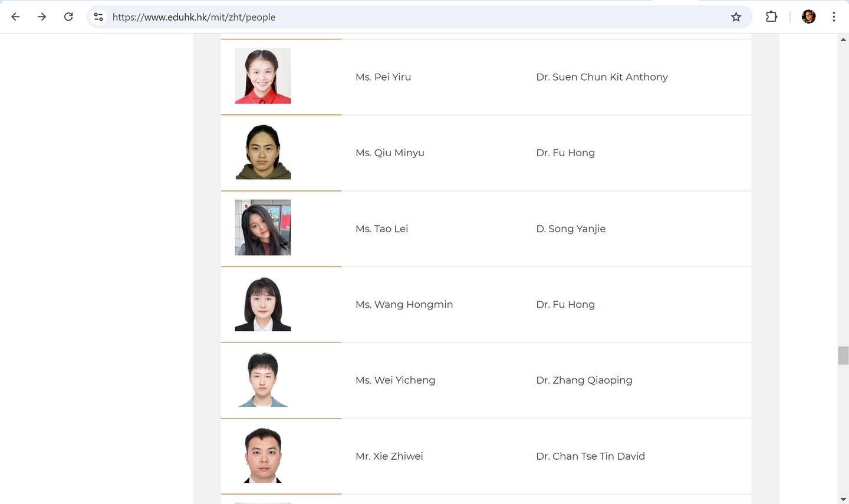
Task: Click the vertical scrollbar thumb
Action: point(843,356)
